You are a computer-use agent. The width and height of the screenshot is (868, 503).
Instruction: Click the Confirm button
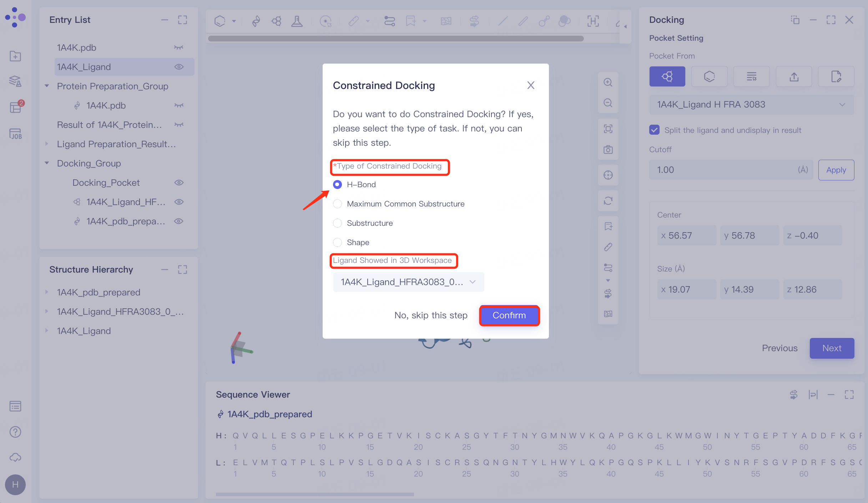pos(509,315)
